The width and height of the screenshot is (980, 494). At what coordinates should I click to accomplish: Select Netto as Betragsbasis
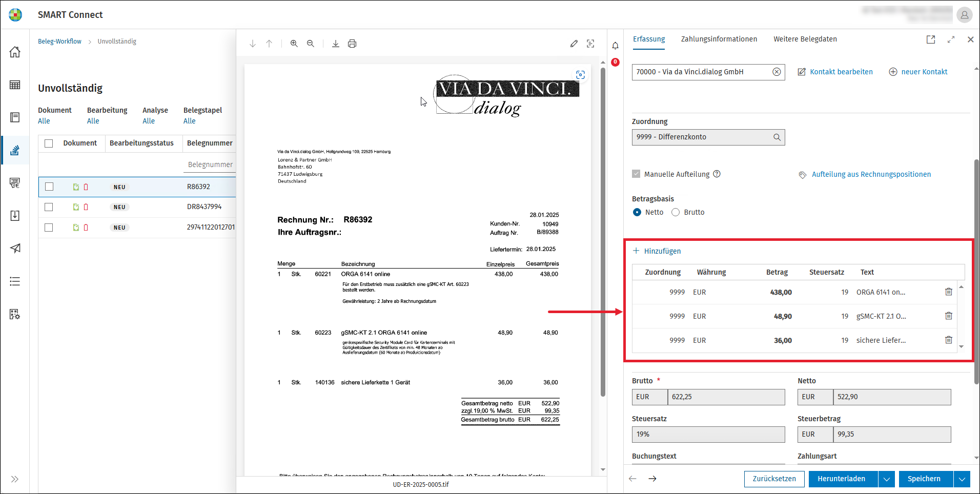(x=637, y=212)
